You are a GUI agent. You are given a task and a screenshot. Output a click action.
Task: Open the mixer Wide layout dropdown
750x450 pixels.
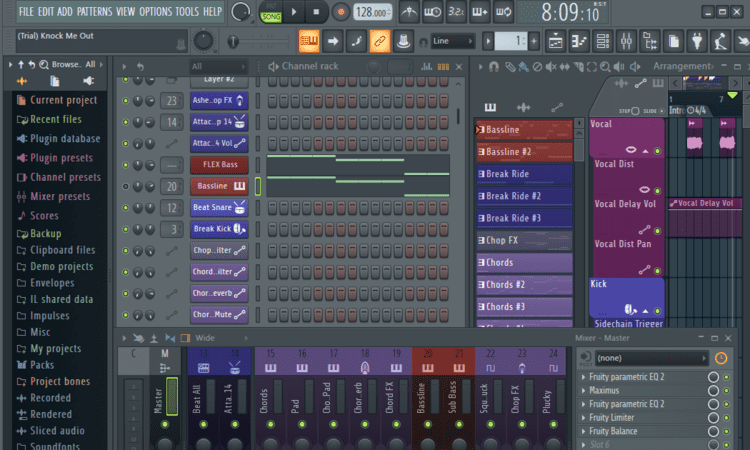pos(221,338)
